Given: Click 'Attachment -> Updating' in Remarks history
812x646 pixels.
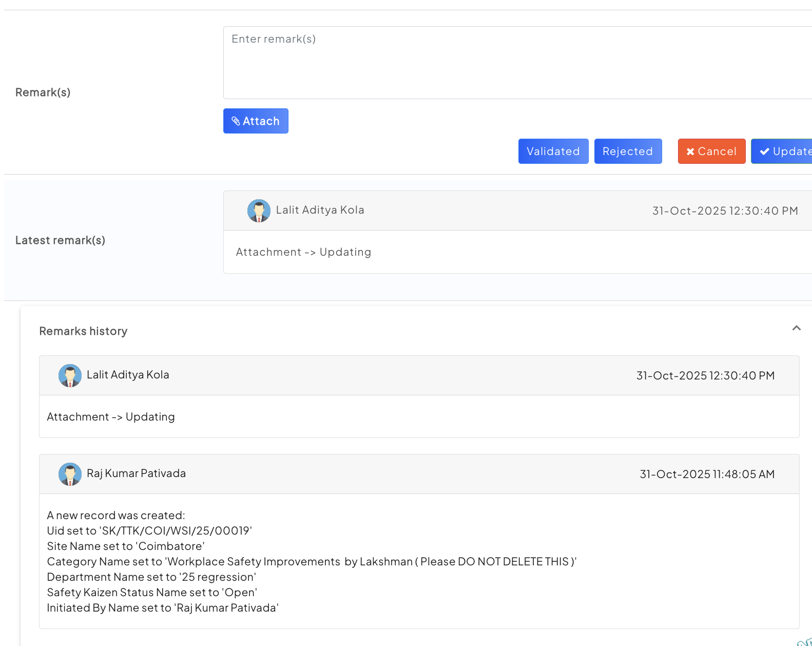Looking at the screenshot, I should tap(111, 417).
